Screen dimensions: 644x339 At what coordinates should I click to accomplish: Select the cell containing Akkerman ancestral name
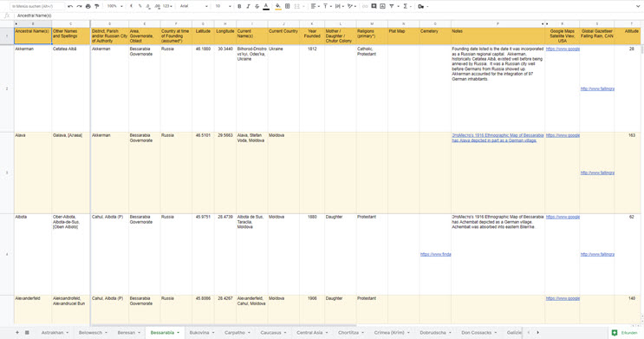[x=33, y=88]
